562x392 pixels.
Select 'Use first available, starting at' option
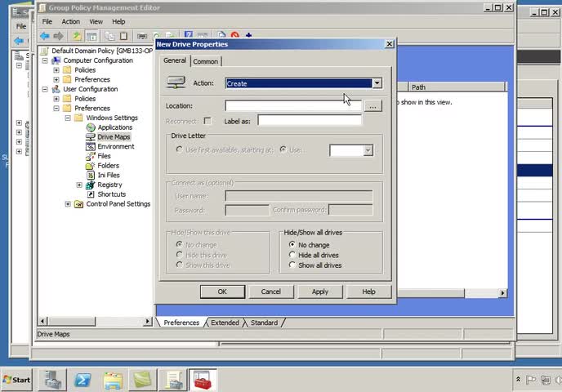tap(179, 149)
